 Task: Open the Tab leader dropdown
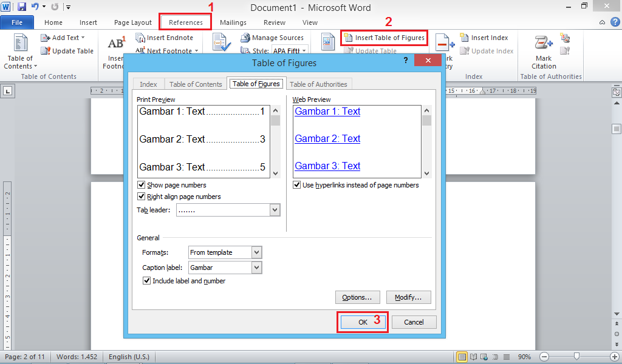(275, 209)
